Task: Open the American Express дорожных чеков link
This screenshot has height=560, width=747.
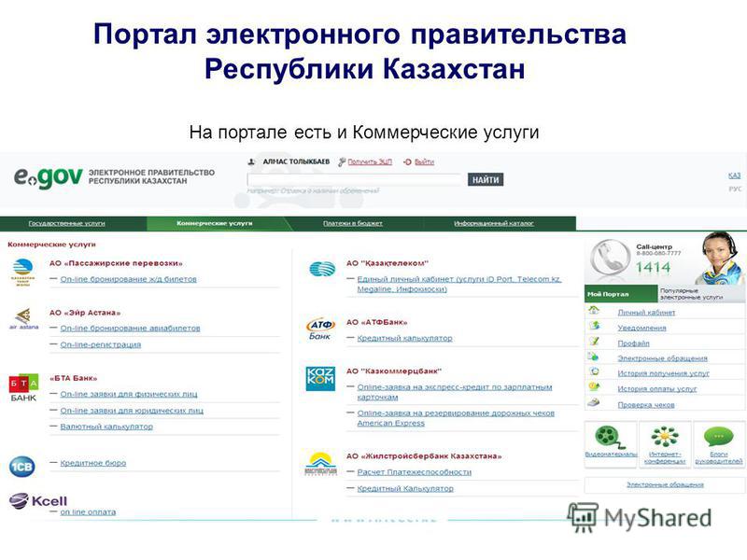Action: pyautogui.click(x=456, y=417)
